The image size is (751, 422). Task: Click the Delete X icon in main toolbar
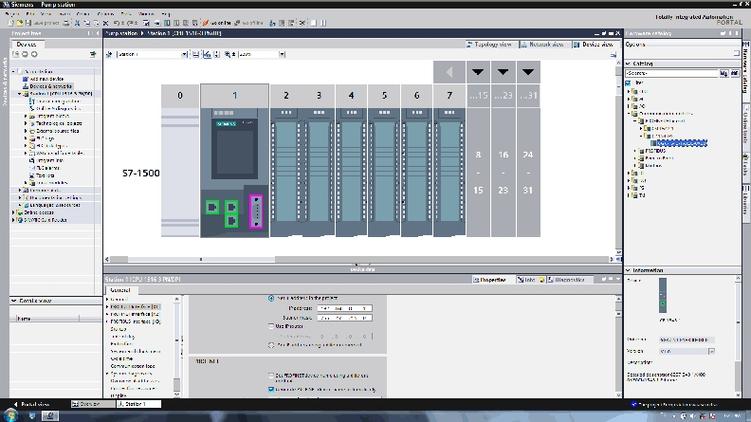click(x=105, y=23)
